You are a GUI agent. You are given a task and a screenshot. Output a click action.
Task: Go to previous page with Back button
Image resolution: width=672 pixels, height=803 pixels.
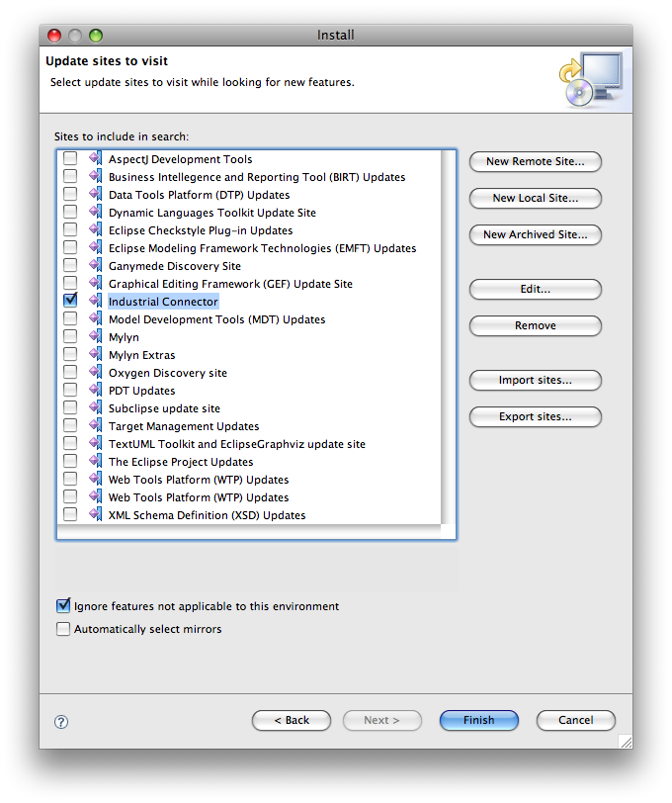(x=292, y=720)
